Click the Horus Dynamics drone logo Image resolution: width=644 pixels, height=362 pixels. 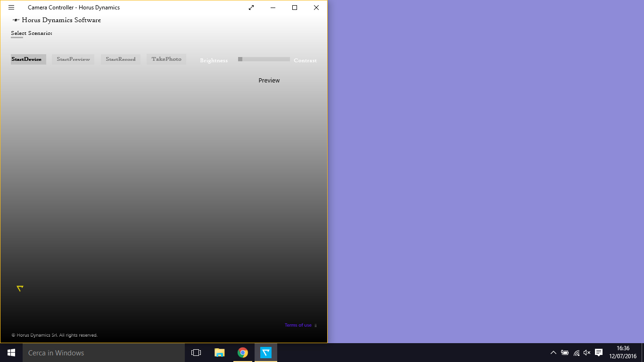click(16, 20)
